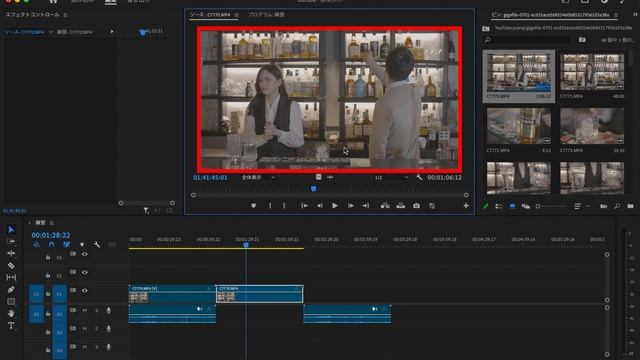The height and width of the screenshot is (360, 640).
Task: Open Source monitor settings wrench
Action: pyautogui.click(x=419, y=177)
